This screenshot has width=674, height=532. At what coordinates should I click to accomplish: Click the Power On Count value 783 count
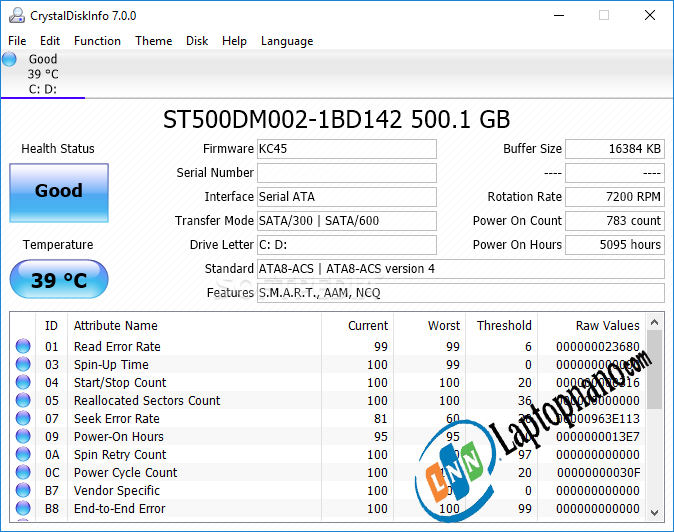pyautogui.click(x=615, y=221)
